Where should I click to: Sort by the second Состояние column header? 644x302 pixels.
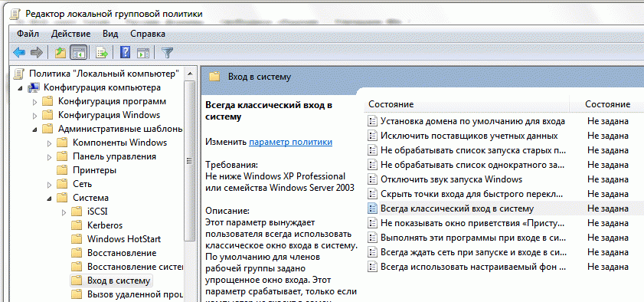[x=607, y=104]
